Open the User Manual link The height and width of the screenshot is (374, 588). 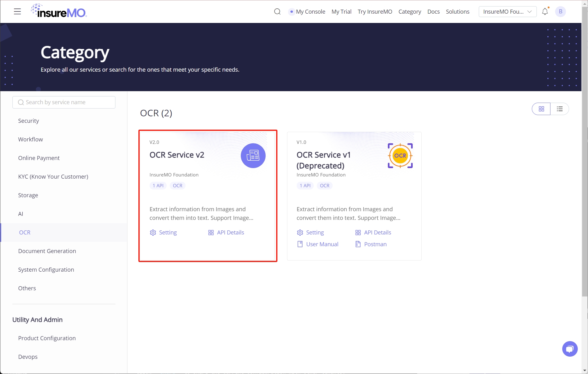322,244
